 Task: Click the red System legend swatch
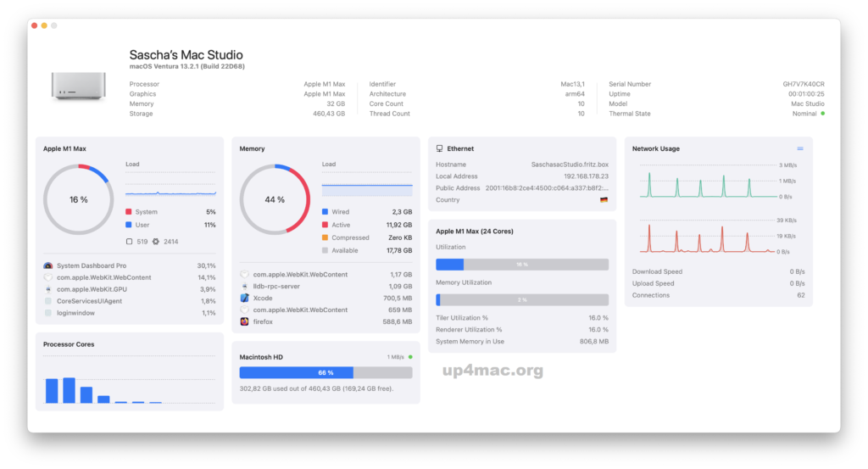coord(129,212)
